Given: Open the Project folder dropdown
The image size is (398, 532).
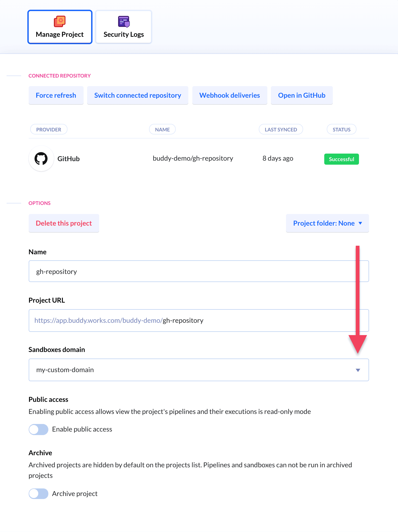Looking at the screenshot, I should click(327, 223).
